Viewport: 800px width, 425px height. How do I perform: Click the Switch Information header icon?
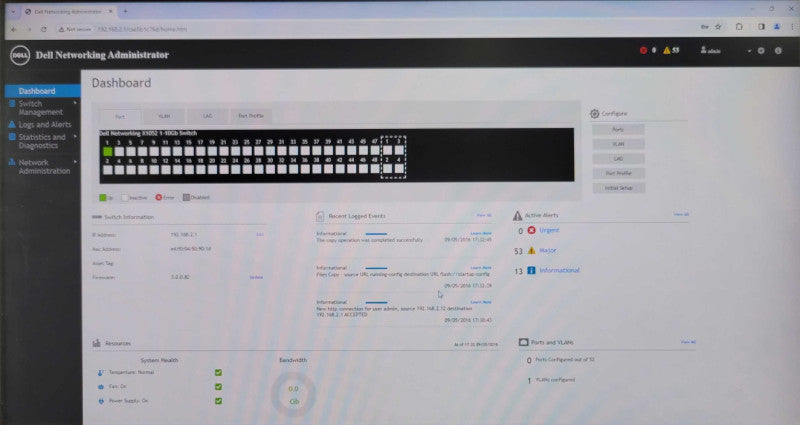click(97, 217)
